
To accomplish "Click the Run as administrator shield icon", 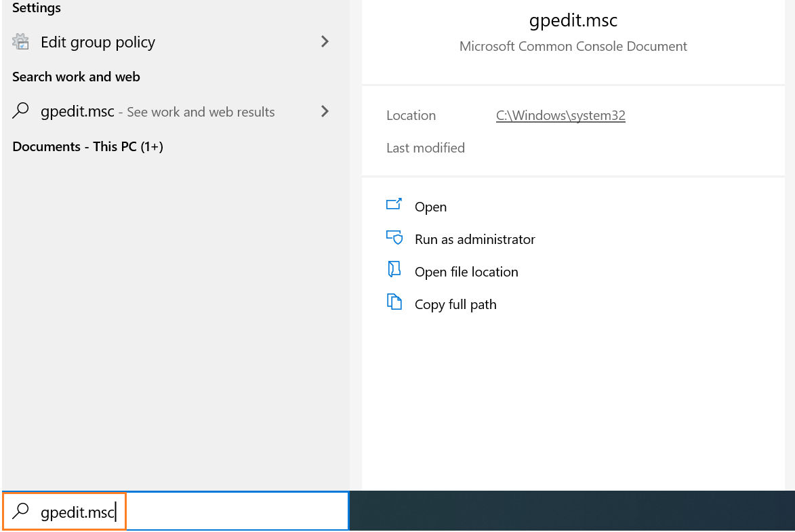I will (394, 237).
